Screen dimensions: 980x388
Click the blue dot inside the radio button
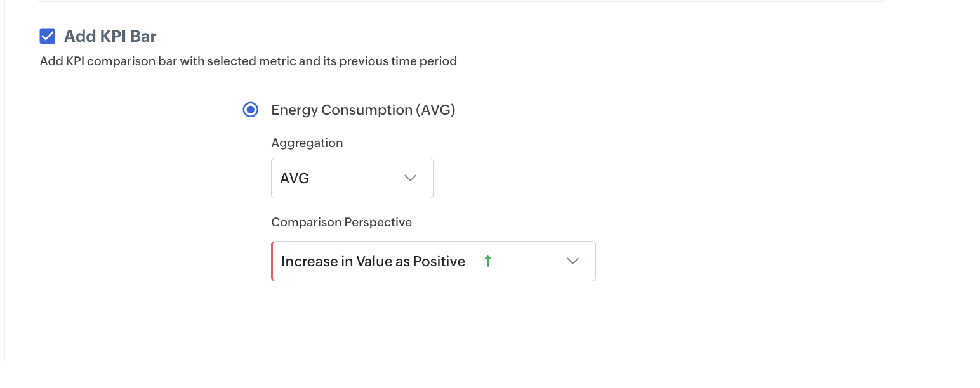(x=251, y=110)
